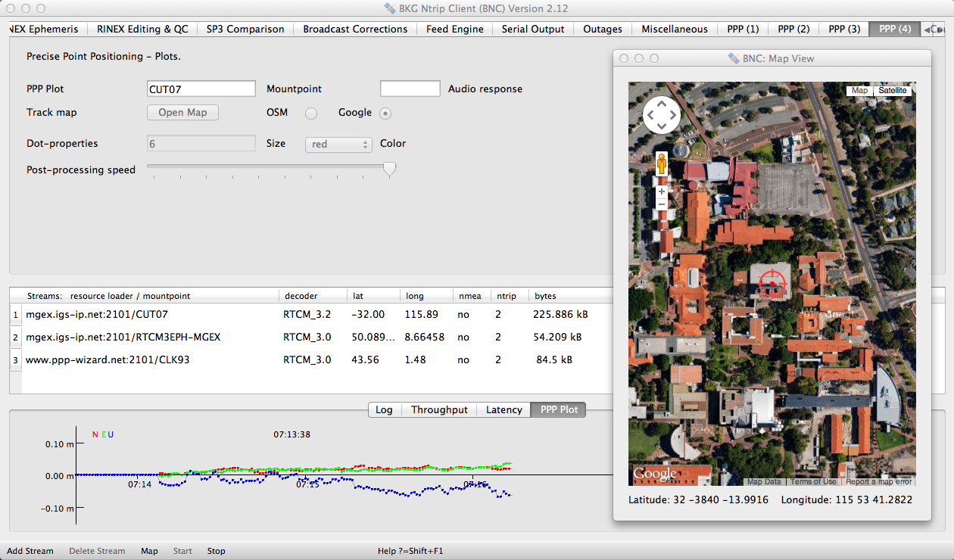Zoom out the map with minus button
954x560 pixels.
tap(662, 204)
